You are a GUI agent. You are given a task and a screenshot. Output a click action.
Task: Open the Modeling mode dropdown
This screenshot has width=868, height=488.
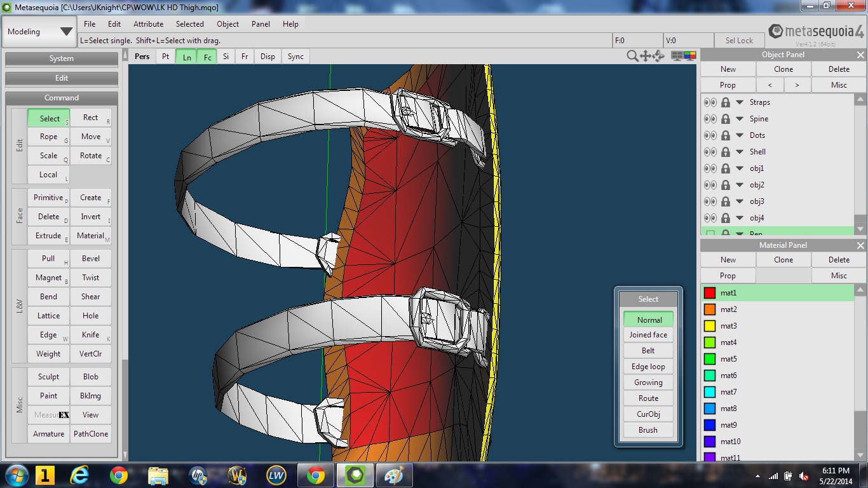point(40,32)
